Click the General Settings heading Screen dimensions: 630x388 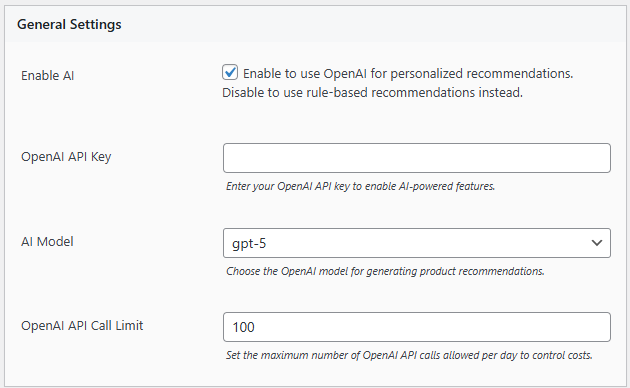pos(69,24)
